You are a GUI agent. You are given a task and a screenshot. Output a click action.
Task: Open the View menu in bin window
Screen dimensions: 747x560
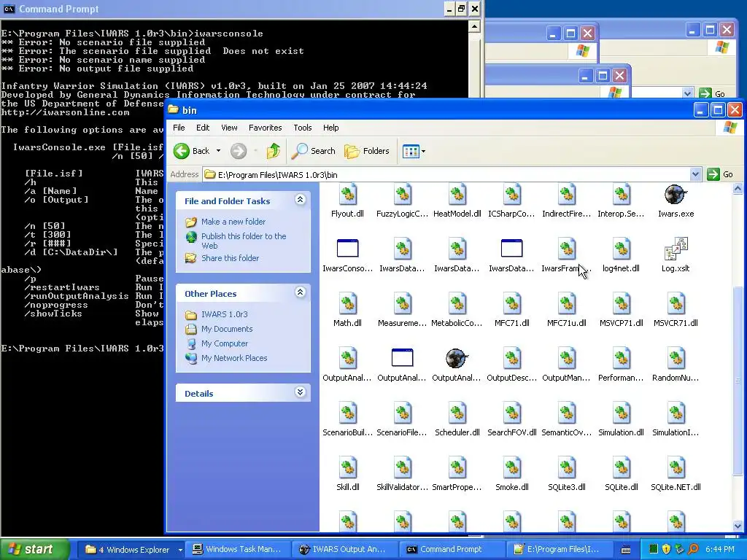pyautogui.click(x=229, y=128)
